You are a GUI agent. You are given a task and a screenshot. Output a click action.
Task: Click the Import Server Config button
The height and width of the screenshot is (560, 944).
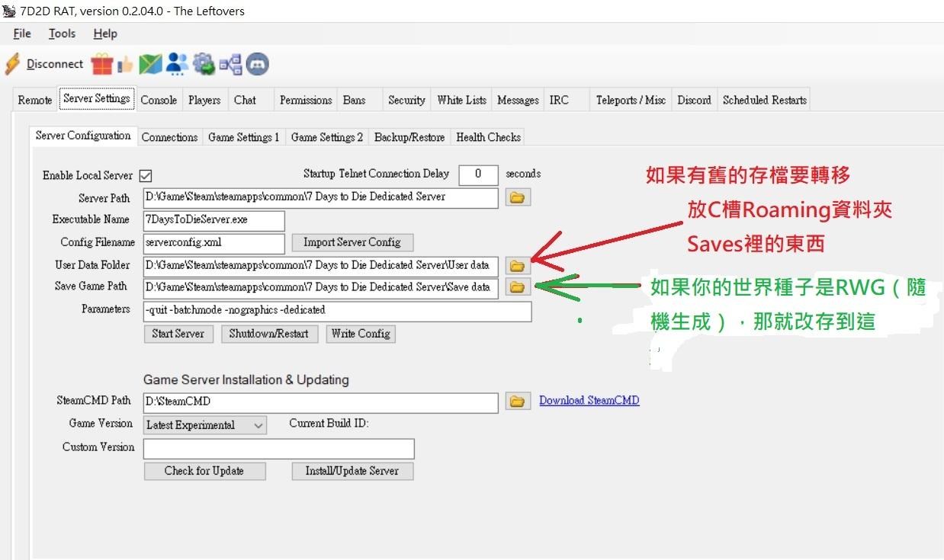pos(352,242)
